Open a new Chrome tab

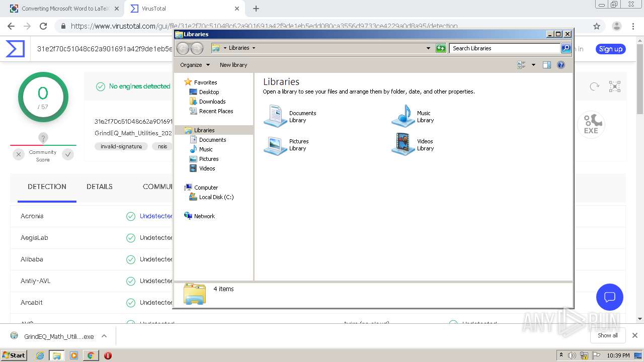click(x=256, y=9)
